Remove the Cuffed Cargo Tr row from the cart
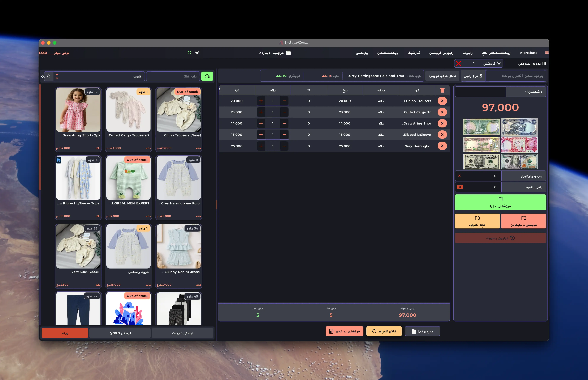The width and height of the screenshot is (588, 380). [442, 112]
